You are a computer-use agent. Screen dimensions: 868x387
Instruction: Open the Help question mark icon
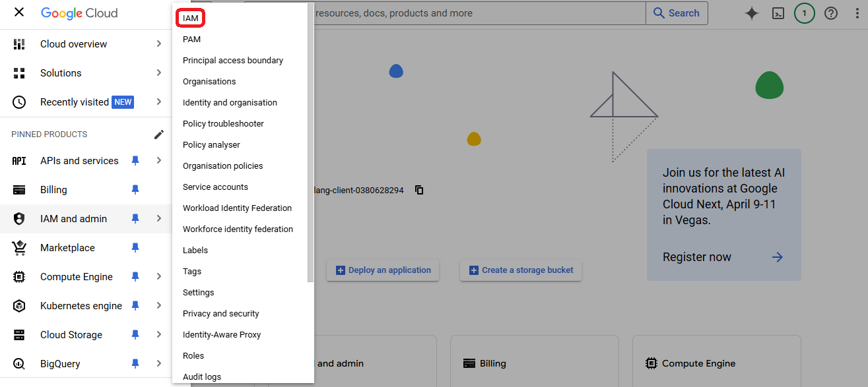(831, 13)
